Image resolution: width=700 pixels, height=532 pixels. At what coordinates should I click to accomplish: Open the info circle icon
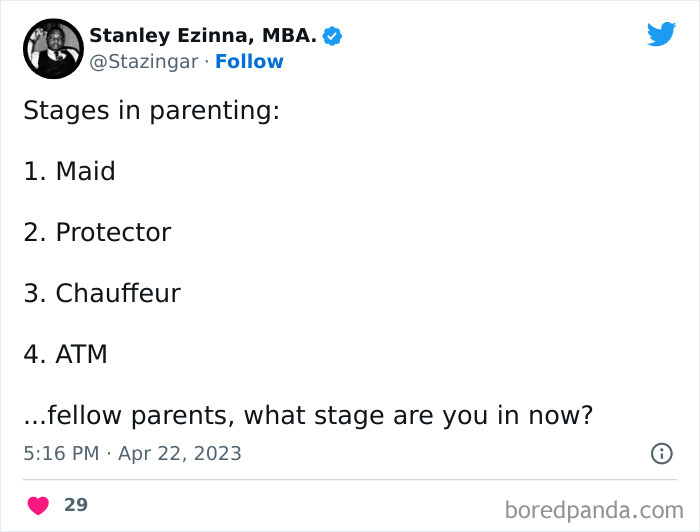[661, 453]
